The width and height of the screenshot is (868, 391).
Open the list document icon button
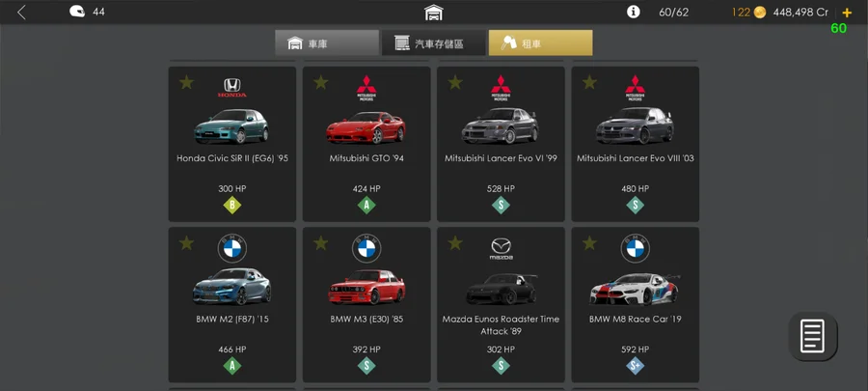click(813, 336)
